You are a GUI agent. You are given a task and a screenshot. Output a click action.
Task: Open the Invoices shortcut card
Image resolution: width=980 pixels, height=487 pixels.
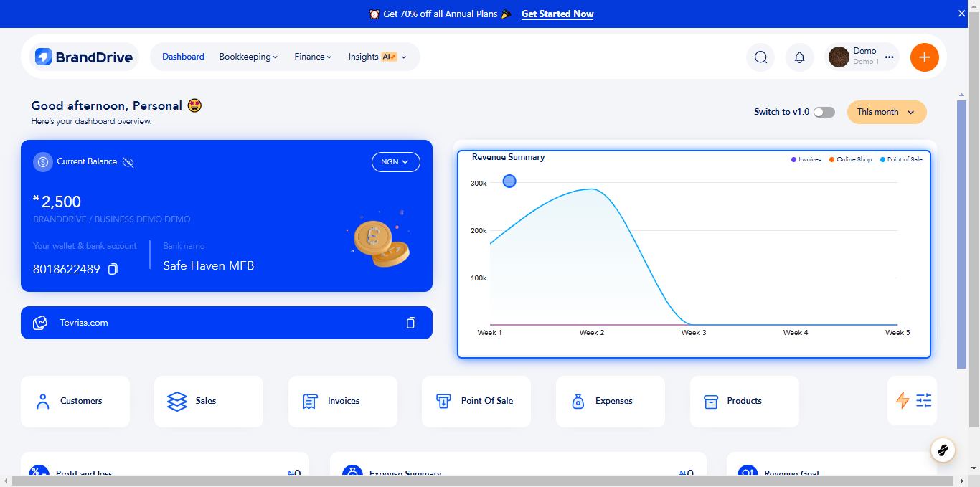click(x=343, y=402)
